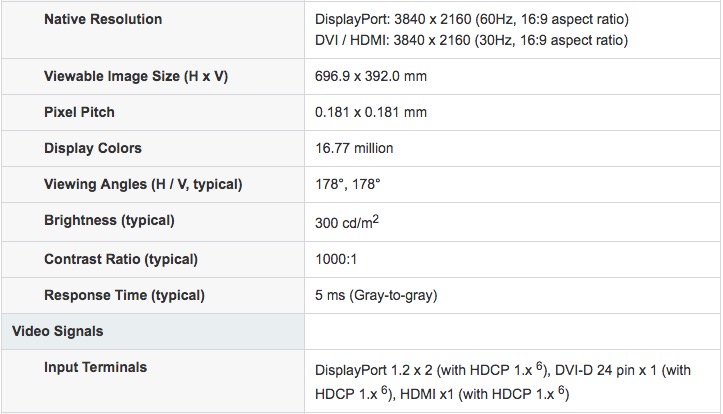The image size is (723, 414).
Task: Click the Response Time (typical) label
Action: coord(124,295)
